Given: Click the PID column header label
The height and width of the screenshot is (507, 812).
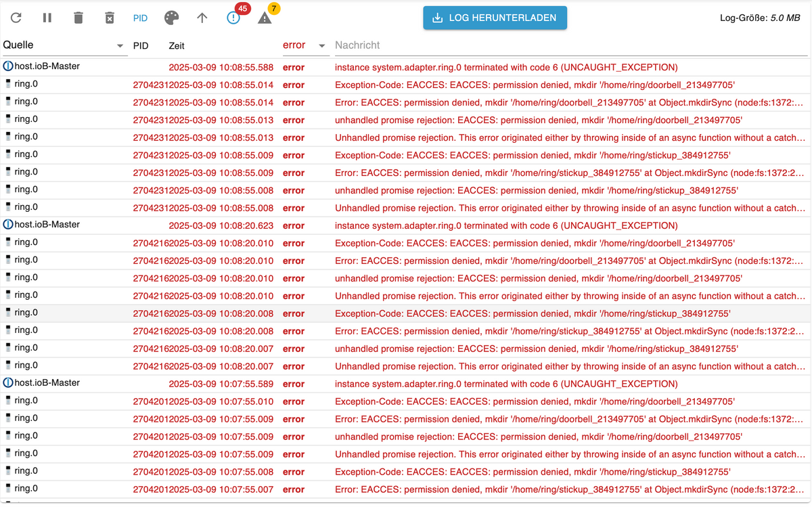Looking at the screenshot, I should click(x=141, y=46).
